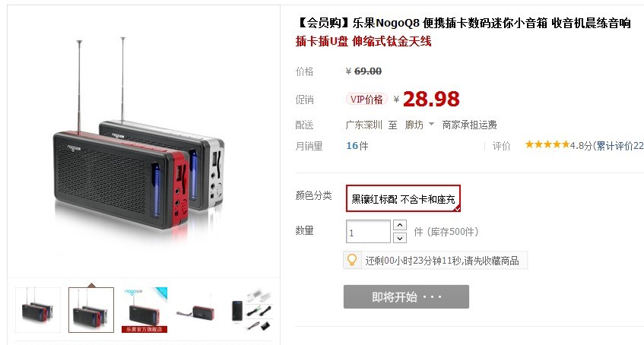The width and height of the screenshot is (644, 345).
Task: View the nogo flagship store thumbnail
Action: pyautogui.click(x=144, y=310)
